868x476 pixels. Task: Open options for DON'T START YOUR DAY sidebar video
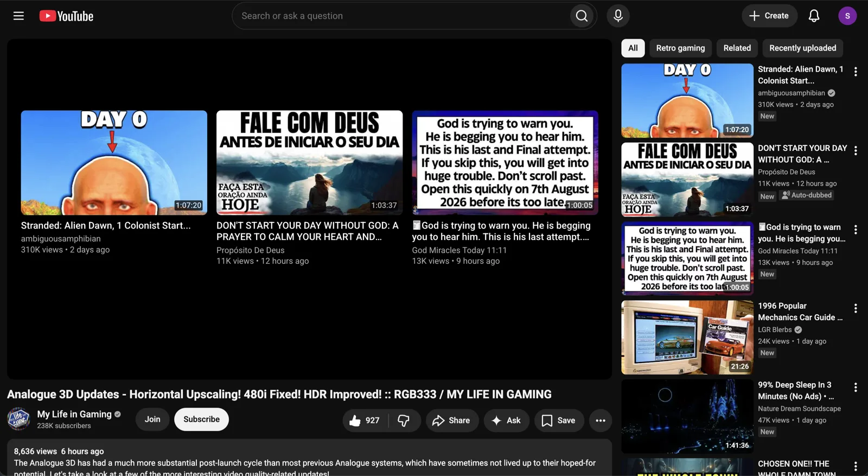point(856,150)
